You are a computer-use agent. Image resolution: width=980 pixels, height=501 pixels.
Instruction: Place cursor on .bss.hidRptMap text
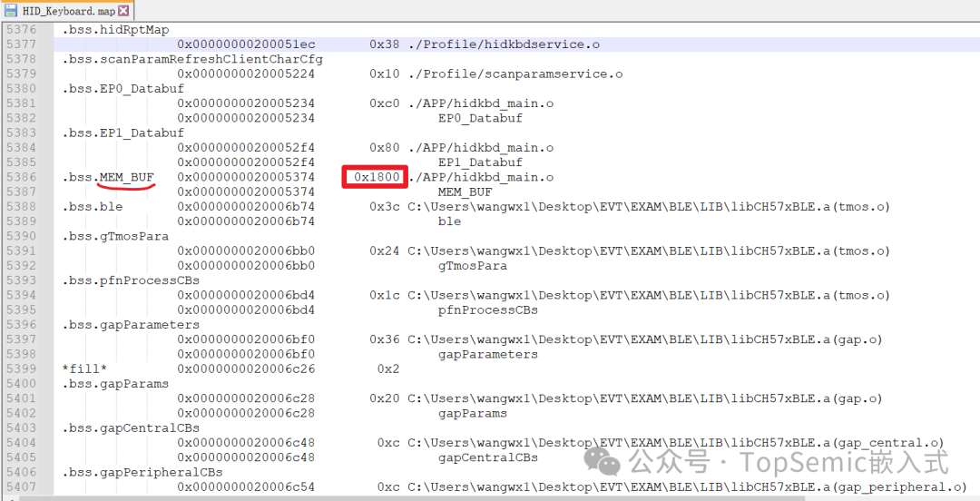(x=115, y=30)
